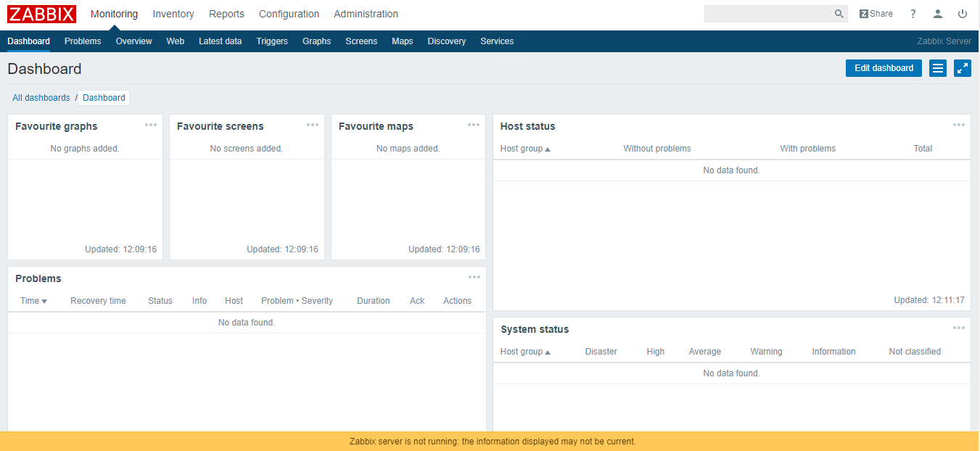Go to the Web submenu tab
The height and width of the screenshot is (451, 980).
point(176,41)
